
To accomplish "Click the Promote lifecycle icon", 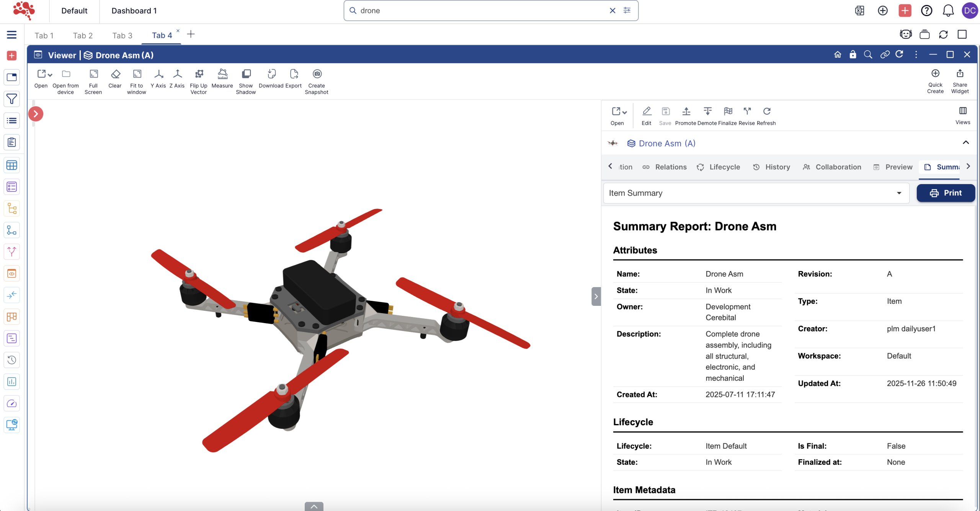I will (686, 111).
